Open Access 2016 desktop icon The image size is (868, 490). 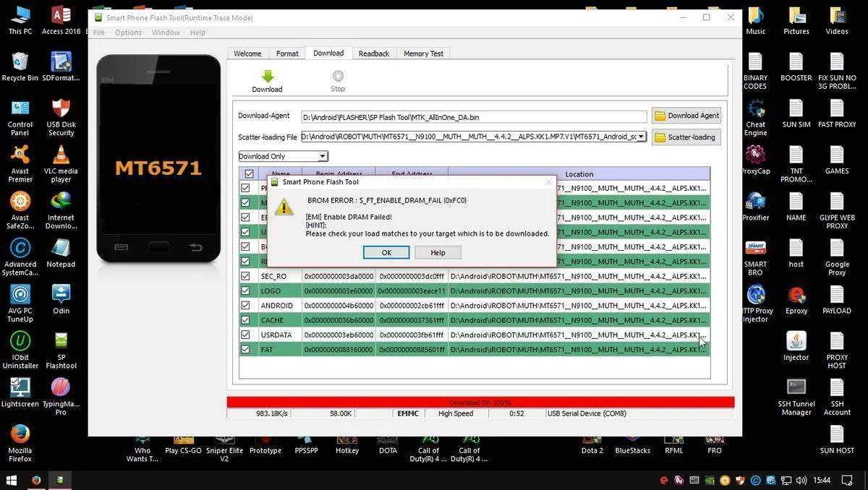click(61, 20)
